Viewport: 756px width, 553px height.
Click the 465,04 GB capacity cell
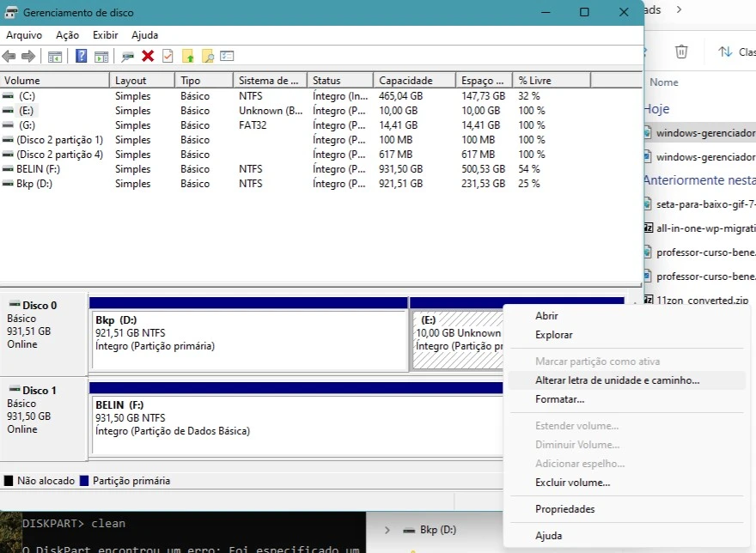(x=400, y=96)
